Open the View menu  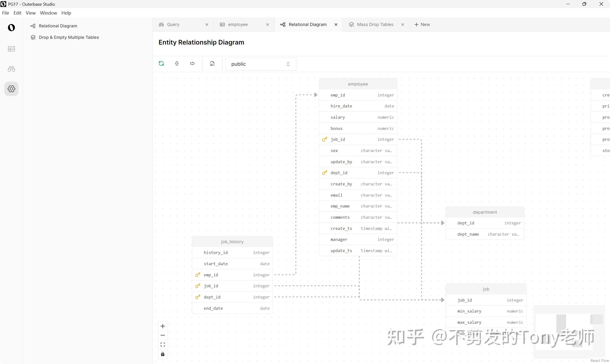coord(31,13)
